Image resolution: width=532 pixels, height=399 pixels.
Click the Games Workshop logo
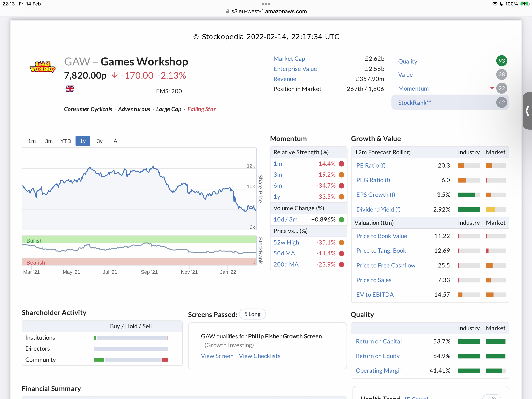click(43, 67)
